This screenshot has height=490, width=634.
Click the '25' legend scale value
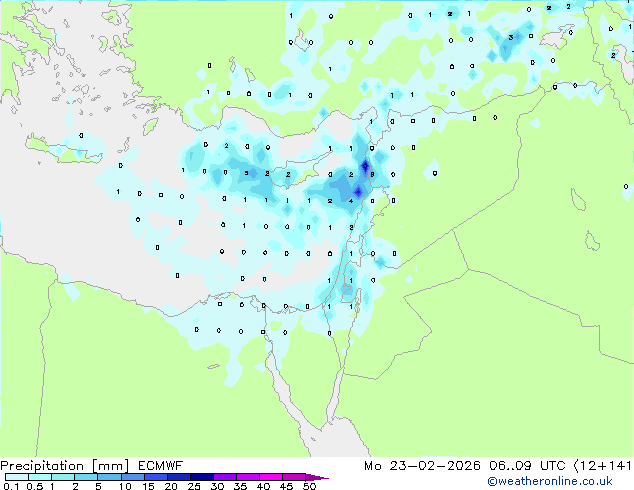click(194, 486)
